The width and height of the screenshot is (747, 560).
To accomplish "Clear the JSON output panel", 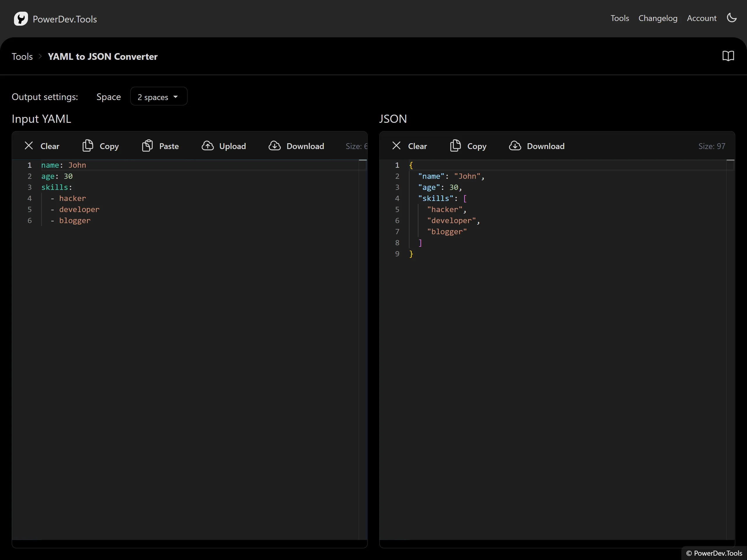I will click(x=409, y=146).
